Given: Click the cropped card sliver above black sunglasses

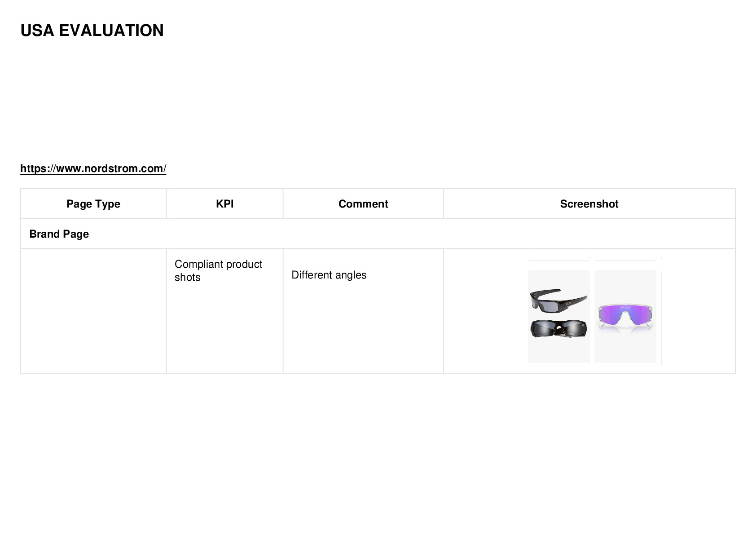Looking at the screenshot, I should 558,258.
